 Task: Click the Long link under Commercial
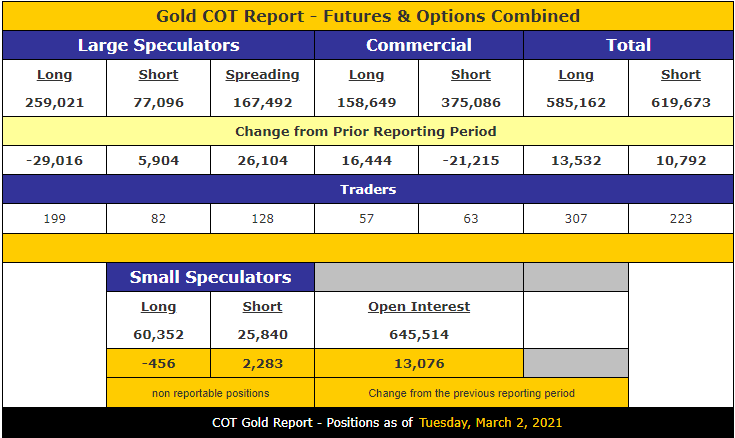coord(366,75)
